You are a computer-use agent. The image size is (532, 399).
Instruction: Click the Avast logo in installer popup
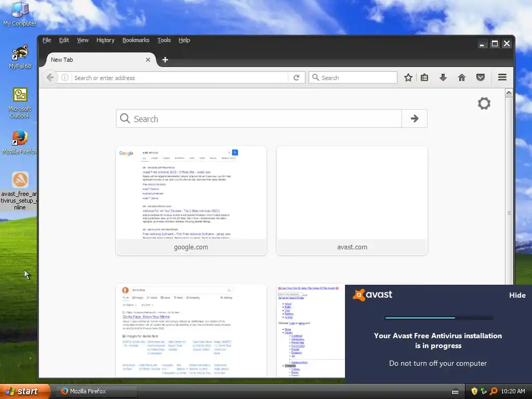[x=373, y=295]
